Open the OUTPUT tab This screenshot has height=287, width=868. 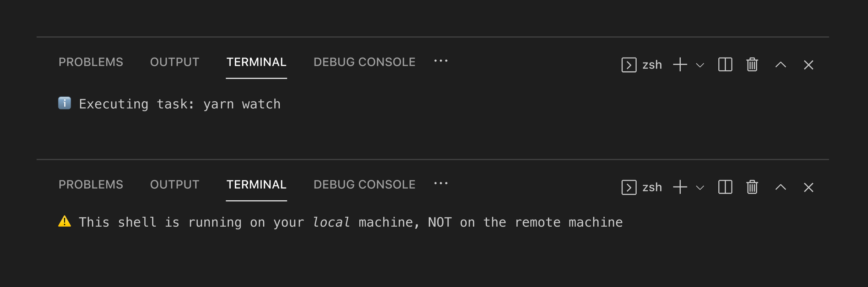pos(175,62)
